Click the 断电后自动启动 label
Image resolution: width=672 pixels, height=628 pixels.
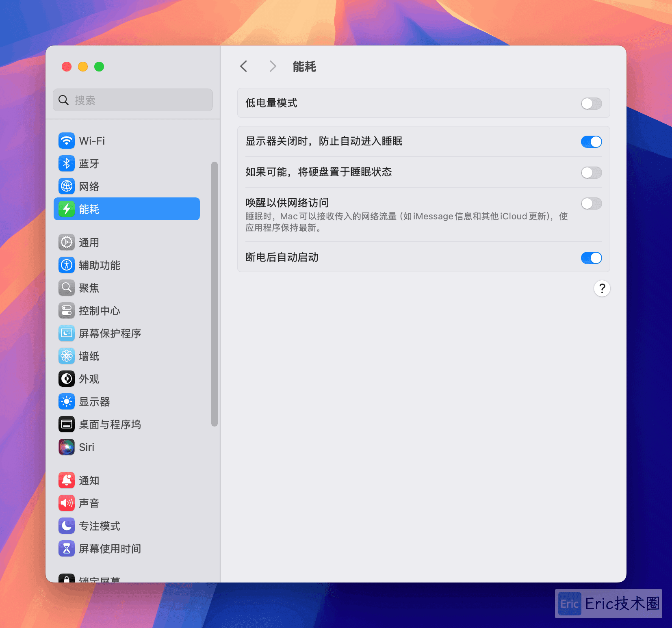[282, 258]
